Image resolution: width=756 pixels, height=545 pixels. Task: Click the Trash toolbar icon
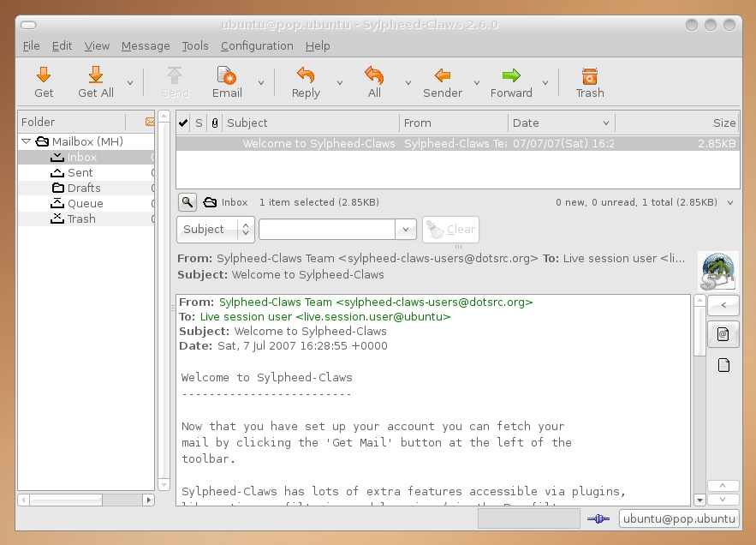coord(590,76)
